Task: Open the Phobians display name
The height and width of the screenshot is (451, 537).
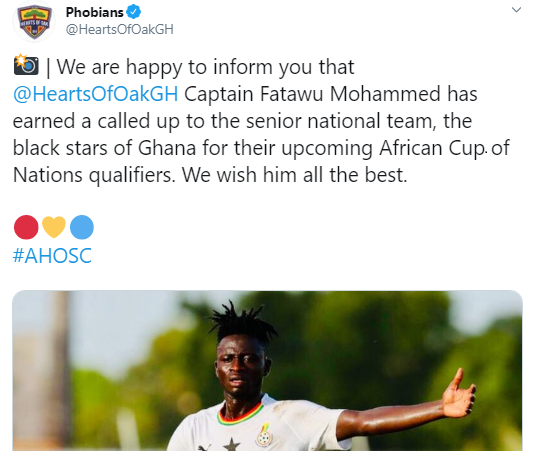Action: [95, 12]
